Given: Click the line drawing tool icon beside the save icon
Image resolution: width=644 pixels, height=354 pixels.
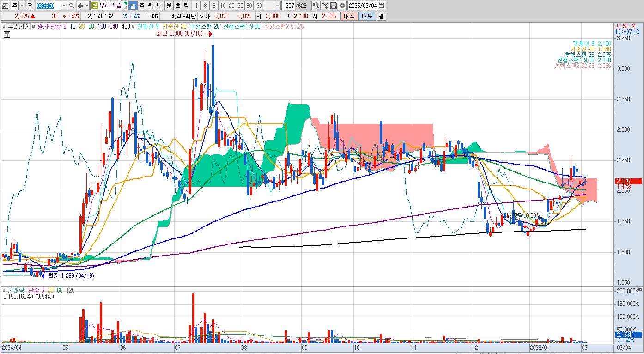Looking at the screenshot, I should 325,6.
